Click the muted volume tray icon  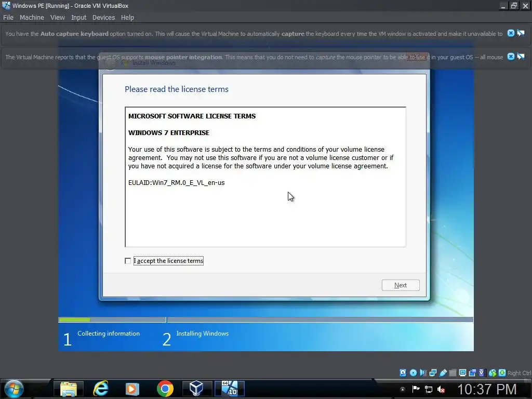pyautogui.click(x=441, y=389)
